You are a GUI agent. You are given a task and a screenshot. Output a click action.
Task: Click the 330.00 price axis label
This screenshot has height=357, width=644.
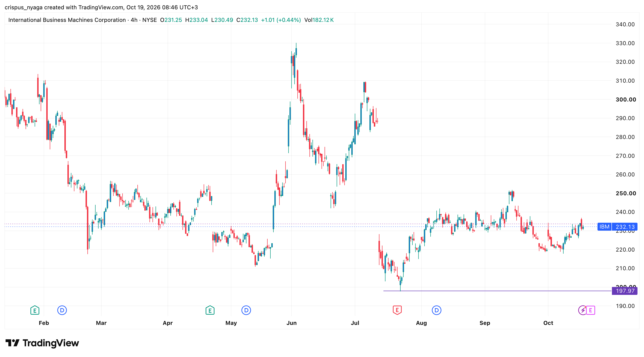point(625,43)
